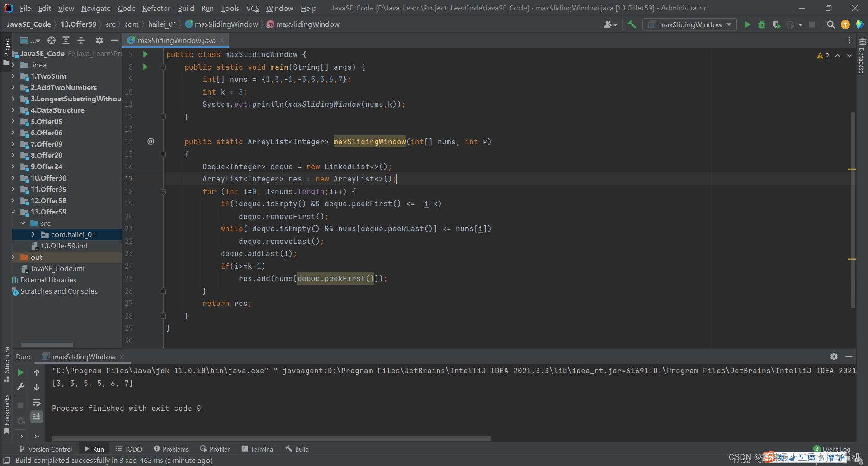Image resolution: width=868 pixels, height=466 pixels.
Task: Close the maxSlidingWindow.java editor tab
Action: (x=222, y=40)
